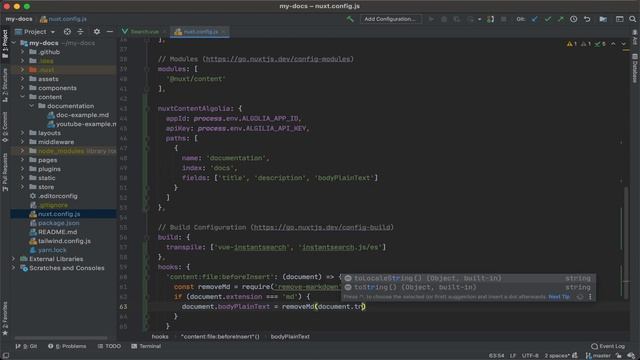Click the Git push arrow icon

point(561,19)
